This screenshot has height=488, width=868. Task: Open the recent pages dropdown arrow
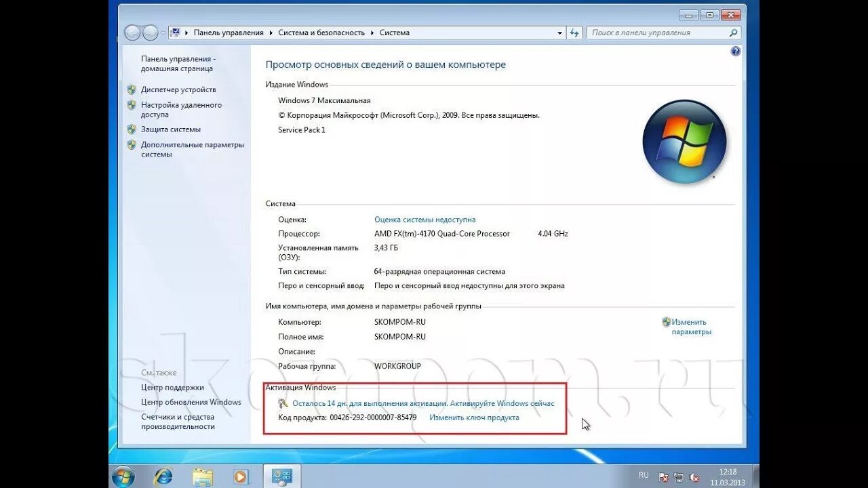click(163, 33)
